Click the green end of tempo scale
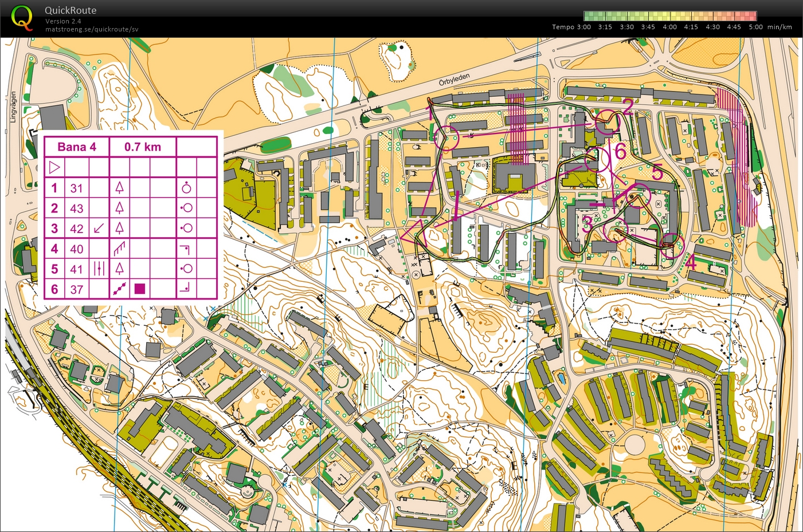 (x=593, y=16)
